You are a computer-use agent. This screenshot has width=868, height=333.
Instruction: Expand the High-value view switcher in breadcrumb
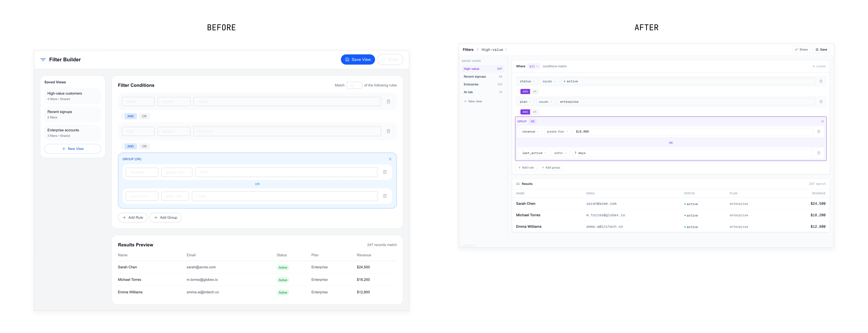[506, 50]
